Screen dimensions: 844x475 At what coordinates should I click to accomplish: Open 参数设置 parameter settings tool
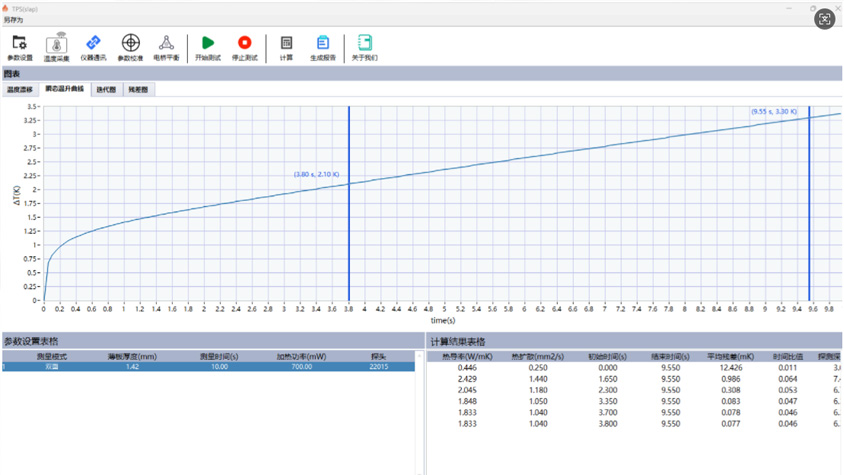coord(20,47)
